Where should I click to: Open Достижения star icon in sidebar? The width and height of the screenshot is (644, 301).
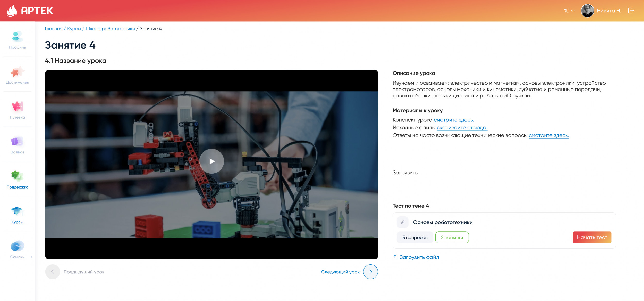click(17, 72)
